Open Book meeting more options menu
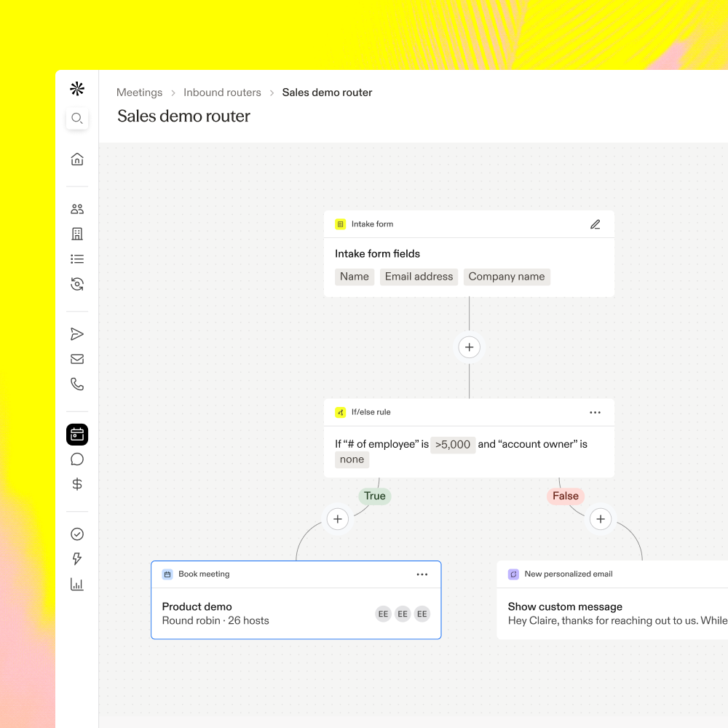Screen dimensions: 728x728 [422, 575]
